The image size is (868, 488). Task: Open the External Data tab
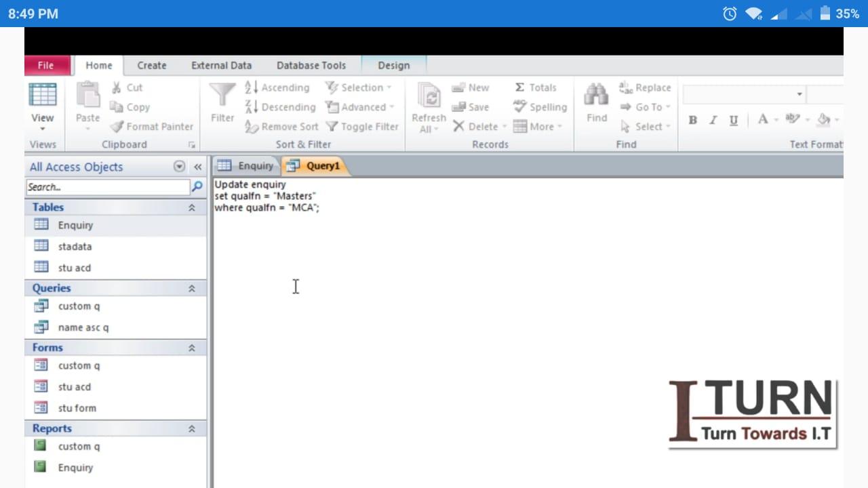(x=221, y=65)
